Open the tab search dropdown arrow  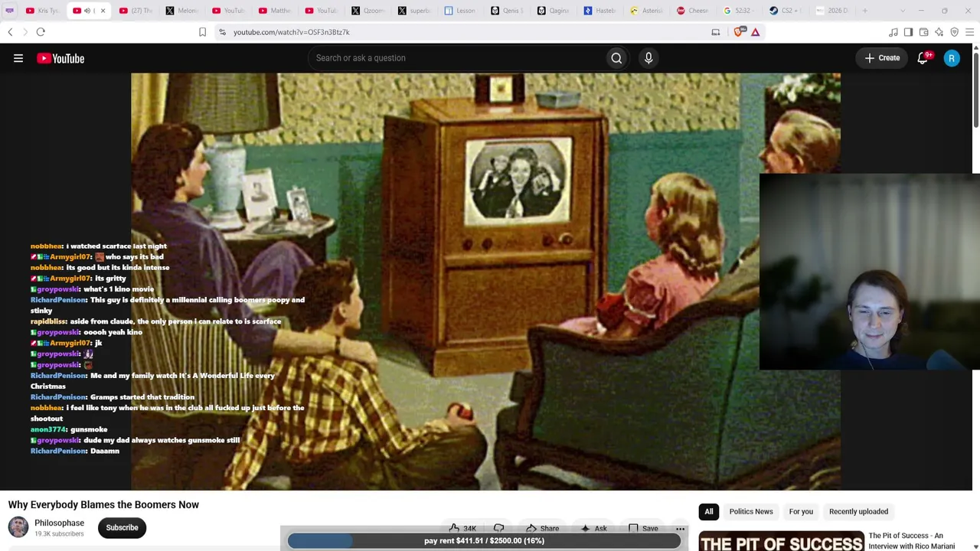click(902, 11)
